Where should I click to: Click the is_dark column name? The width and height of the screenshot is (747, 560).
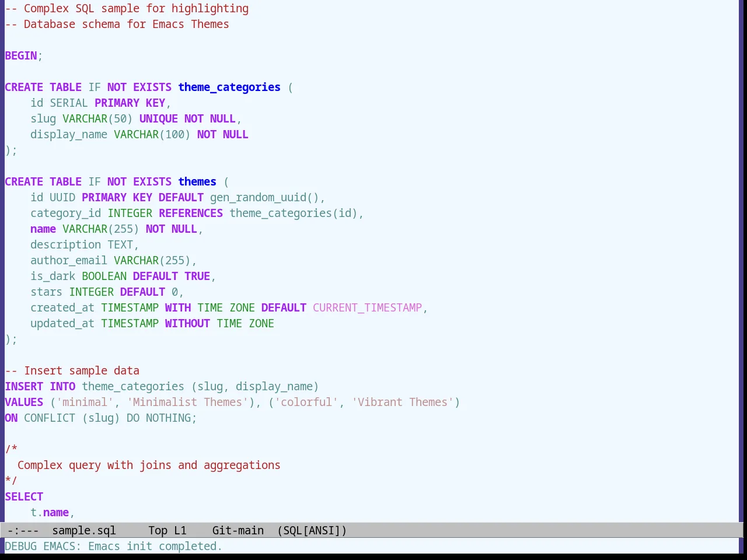[x=53, y=276]
